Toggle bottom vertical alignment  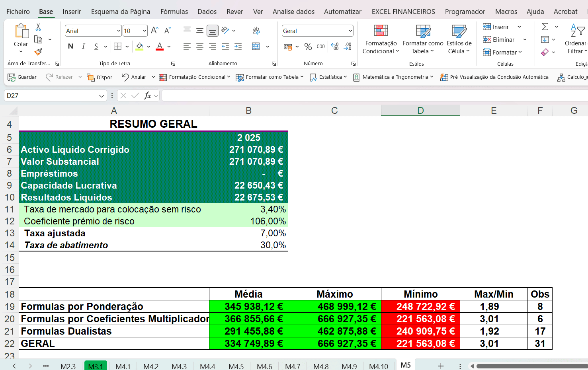pos(213,31)
